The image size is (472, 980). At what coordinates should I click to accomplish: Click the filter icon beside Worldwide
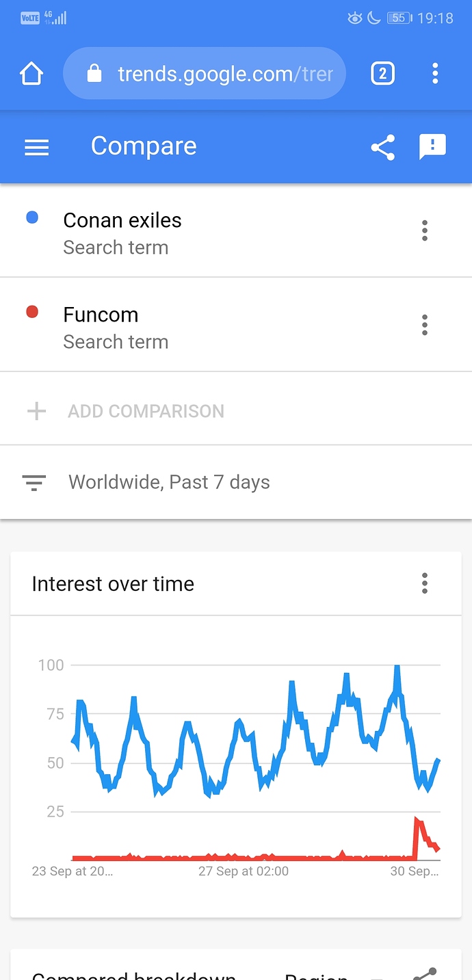34,483
